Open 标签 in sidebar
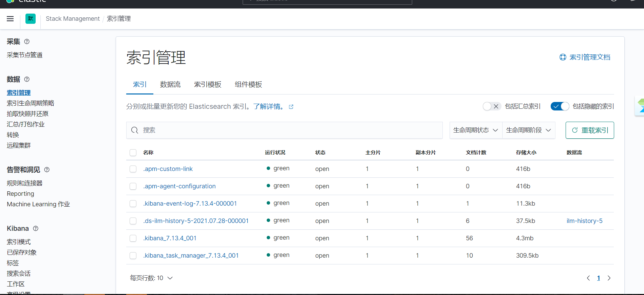The height and width of the screenshot is (295, 644). (13, 263)
